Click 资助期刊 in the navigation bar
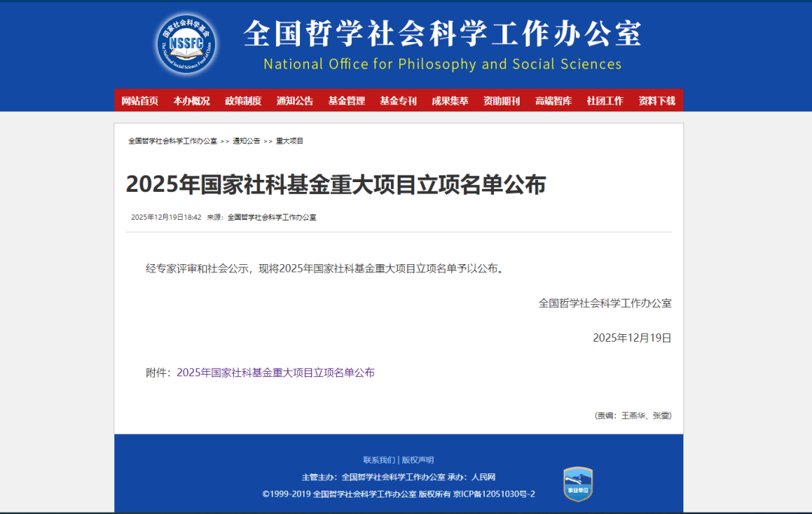The height and width of the screenshot is (514, 812). pos(501,101)
